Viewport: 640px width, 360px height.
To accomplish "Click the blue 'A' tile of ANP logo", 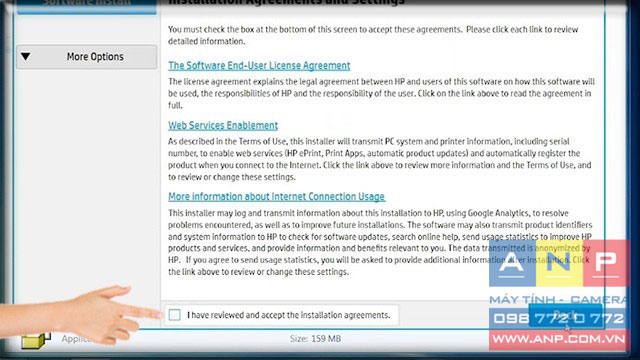I will [512, 263].
